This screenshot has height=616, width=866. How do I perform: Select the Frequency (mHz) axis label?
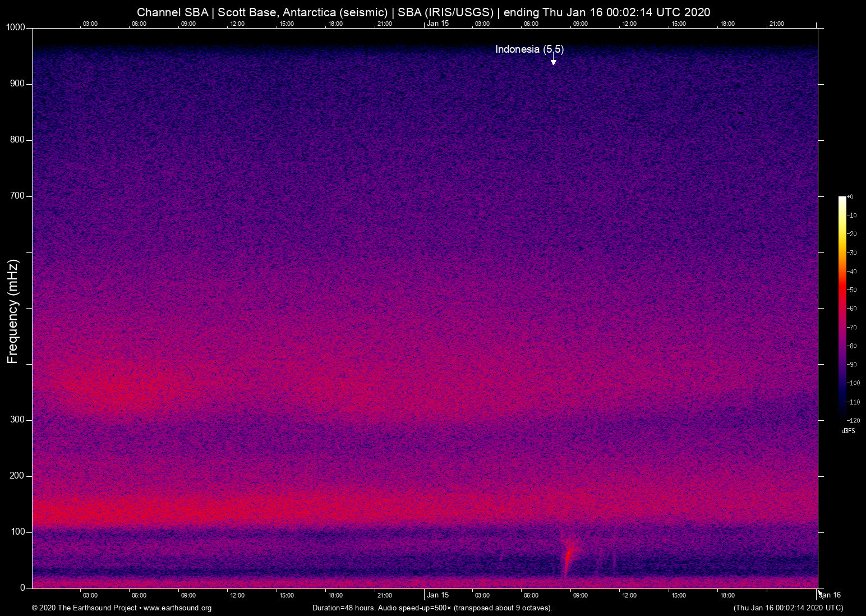[13, 311]
